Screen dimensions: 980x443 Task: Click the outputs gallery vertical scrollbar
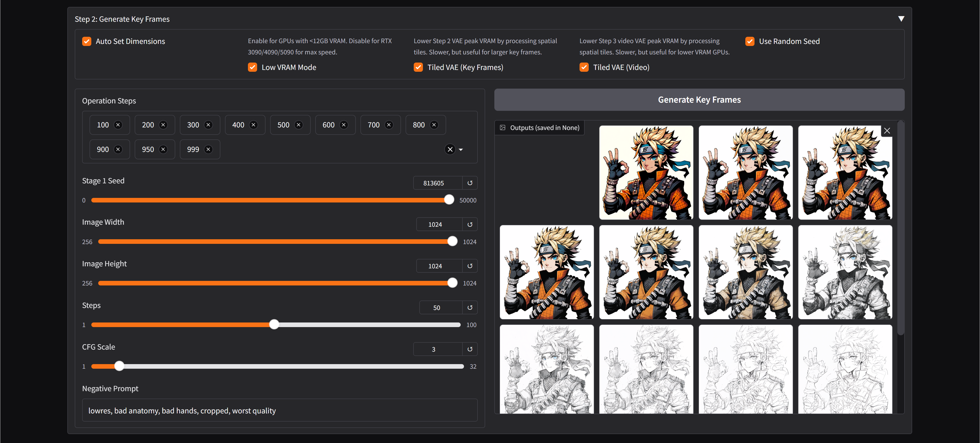[900, 228]
